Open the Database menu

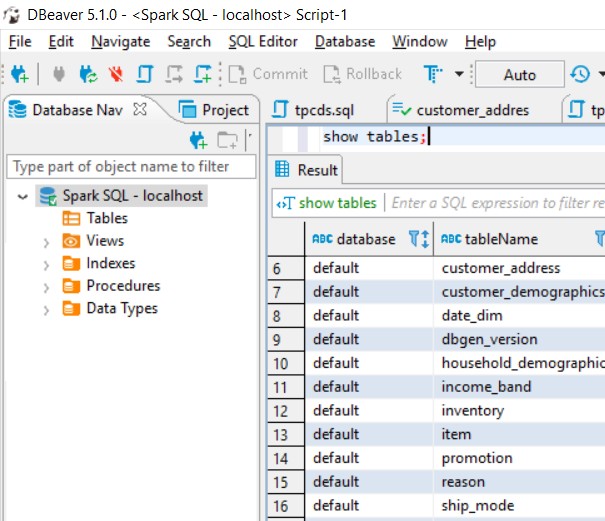(x=344, y=41)
